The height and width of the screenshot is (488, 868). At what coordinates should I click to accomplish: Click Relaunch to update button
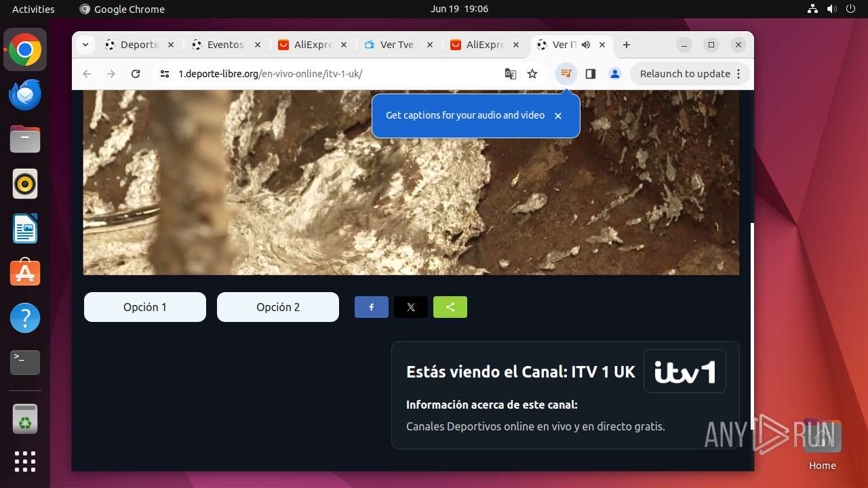(684, 74)
